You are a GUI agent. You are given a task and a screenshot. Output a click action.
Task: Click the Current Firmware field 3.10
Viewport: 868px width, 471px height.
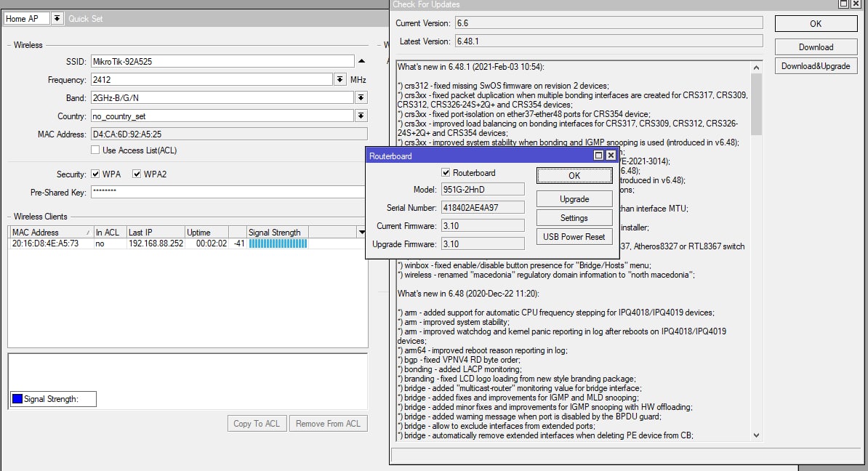tap(483, 226)
